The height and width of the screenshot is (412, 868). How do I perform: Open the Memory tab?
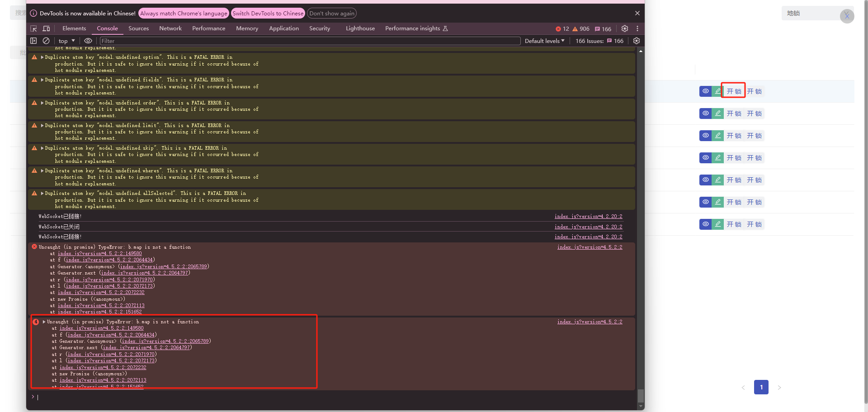[247, 28]
